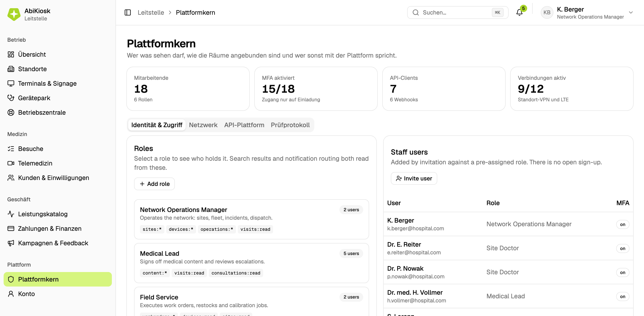
Task: Click the content:* permission tag
Action: click(x=155, y=273)
